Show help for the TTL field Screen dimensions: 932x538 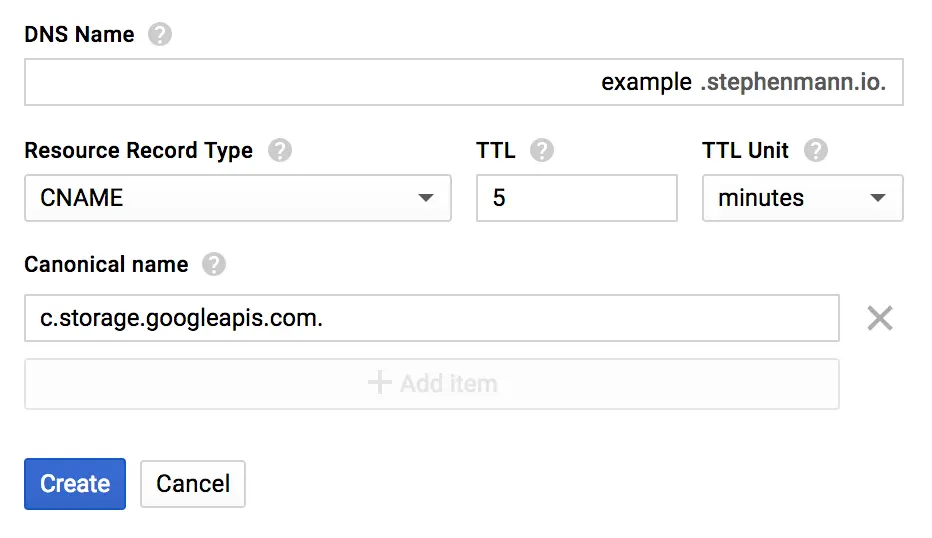click(x=542, y=151)
